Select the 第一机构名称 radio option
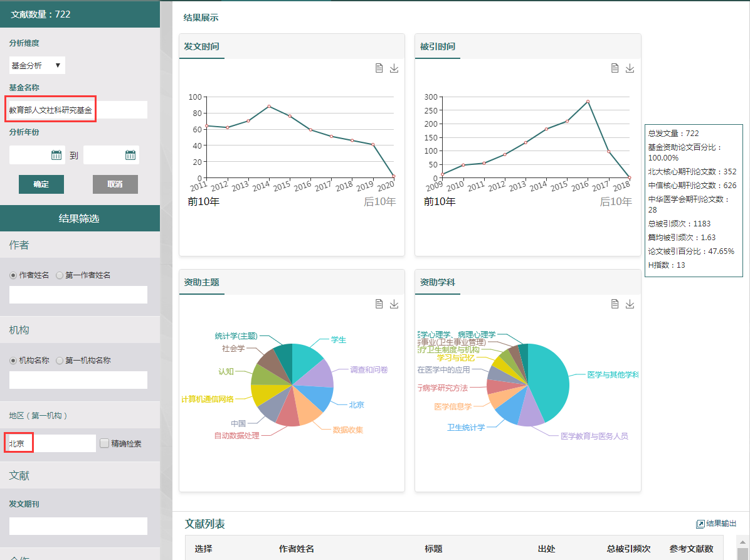Screen dimensions: 750x560 (60, 361)
